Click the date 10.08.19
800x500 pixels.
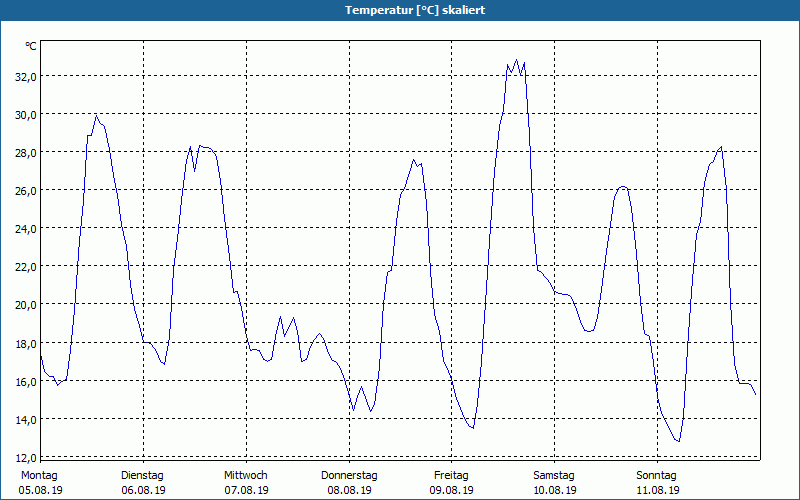coord(555,490)
